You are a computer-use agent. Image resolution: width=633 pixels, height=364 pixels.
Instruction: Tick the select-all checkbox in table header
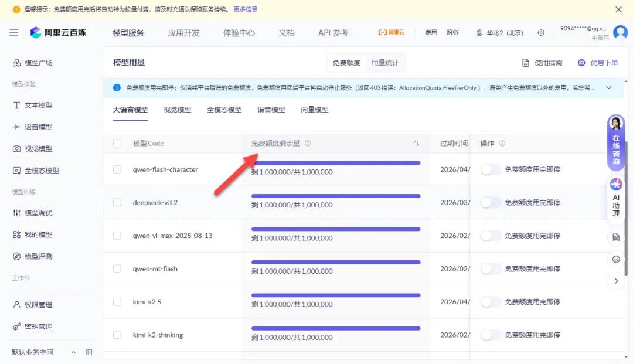(x=117, y=143)
